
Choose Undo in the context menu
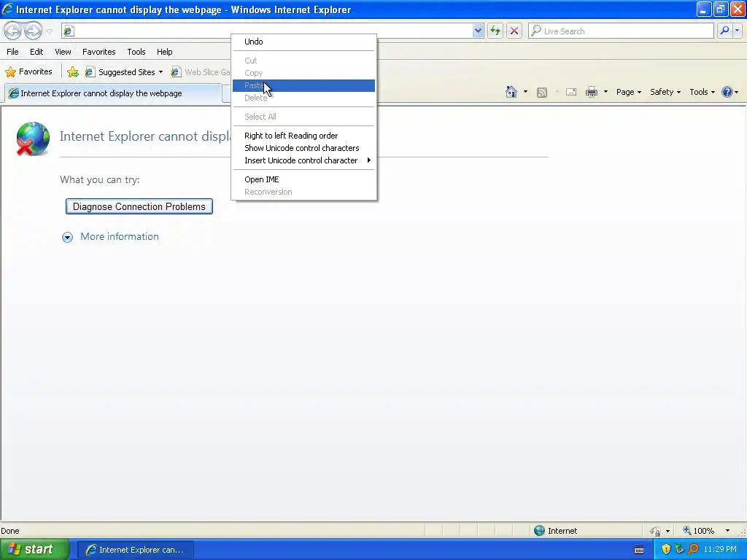(304, 42)
